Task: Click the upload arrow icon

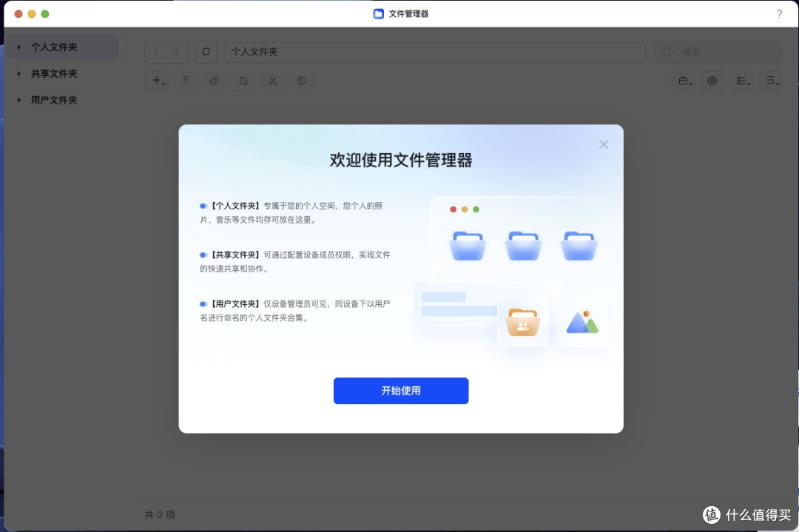Action: (x=186, y=81)
